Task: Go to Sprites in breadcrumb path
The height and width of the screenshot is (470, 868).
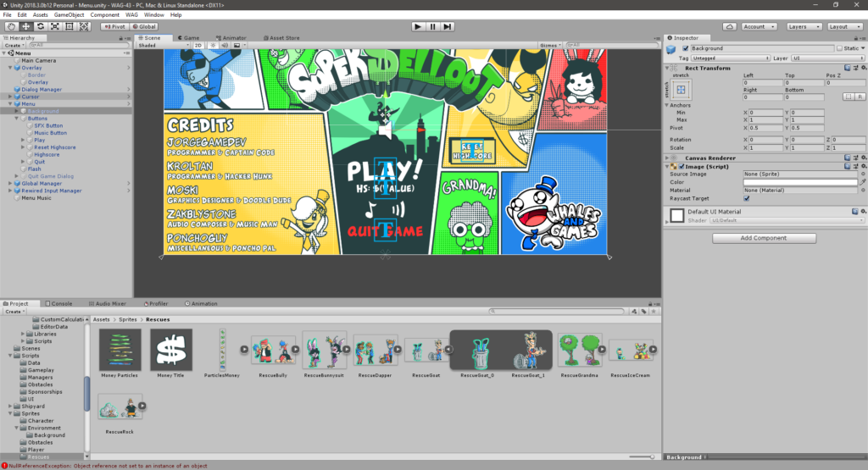Action: 127,319
